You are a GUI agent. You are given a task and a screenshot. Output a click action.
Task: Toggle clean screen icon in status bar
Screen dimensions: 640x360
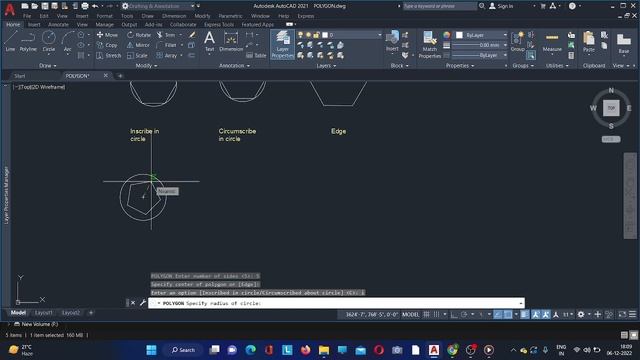tap(622, 314)
